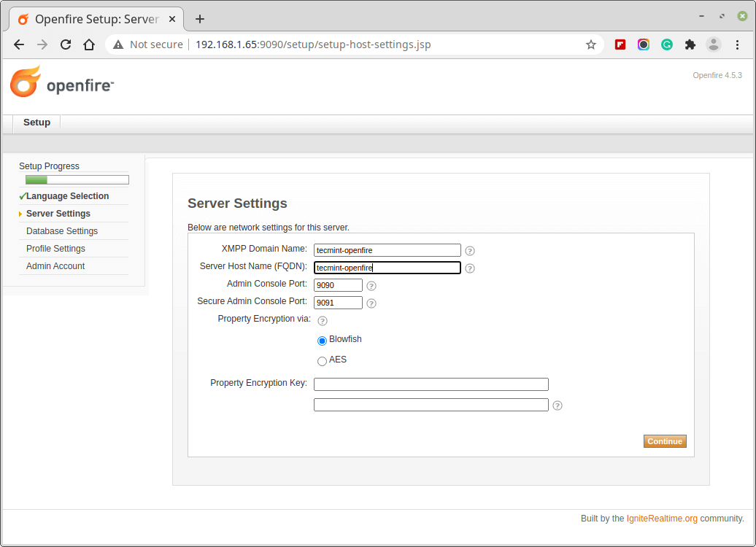Select the Blowfish encryption option
The height and width of the screenshot is (547, 756).
pos(322,341)
